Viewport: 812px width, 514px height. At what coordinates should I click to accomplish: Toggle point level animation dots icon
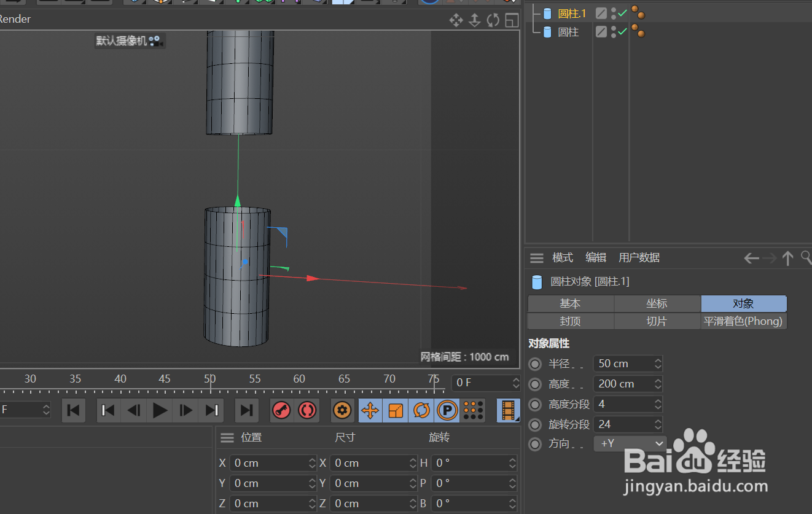pyautogui.click(x=473, y=410)
